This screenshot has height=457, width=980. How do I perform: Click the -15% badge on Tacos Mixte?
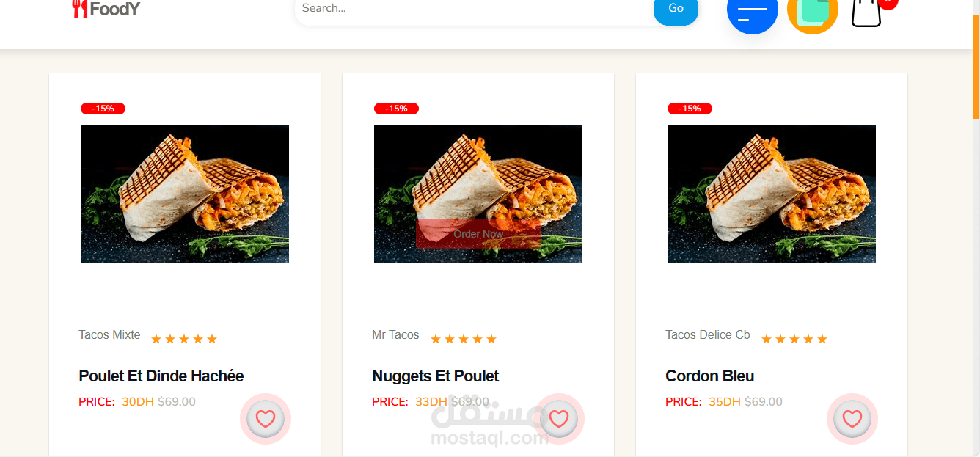(x=103, y=109)
